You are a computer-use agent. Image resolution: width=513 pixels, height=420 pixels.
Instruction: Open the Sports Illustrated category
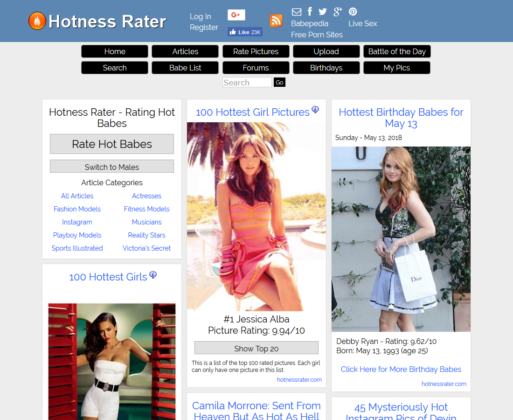77,248
